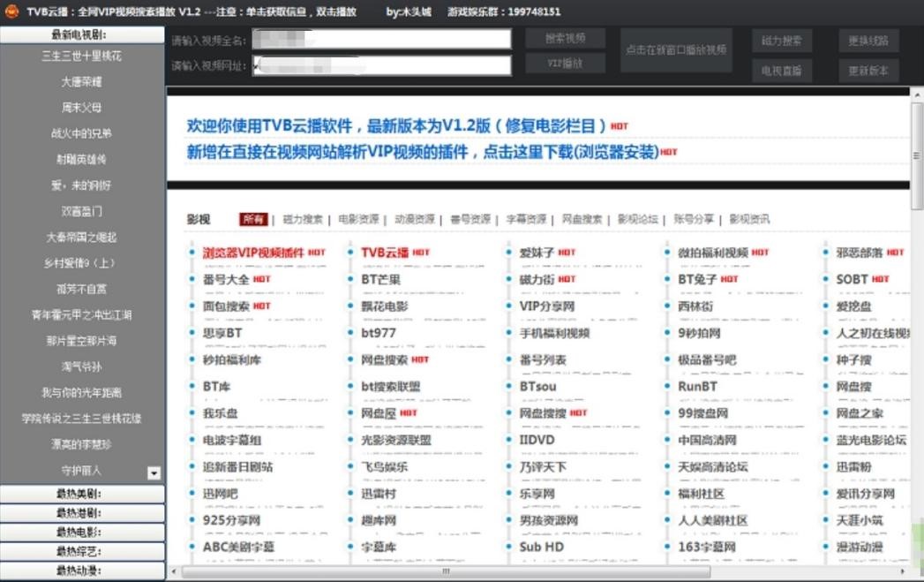
Task: Click 更换线路 to switch lines
Action: pyautogui.click(x=868, y=41)
